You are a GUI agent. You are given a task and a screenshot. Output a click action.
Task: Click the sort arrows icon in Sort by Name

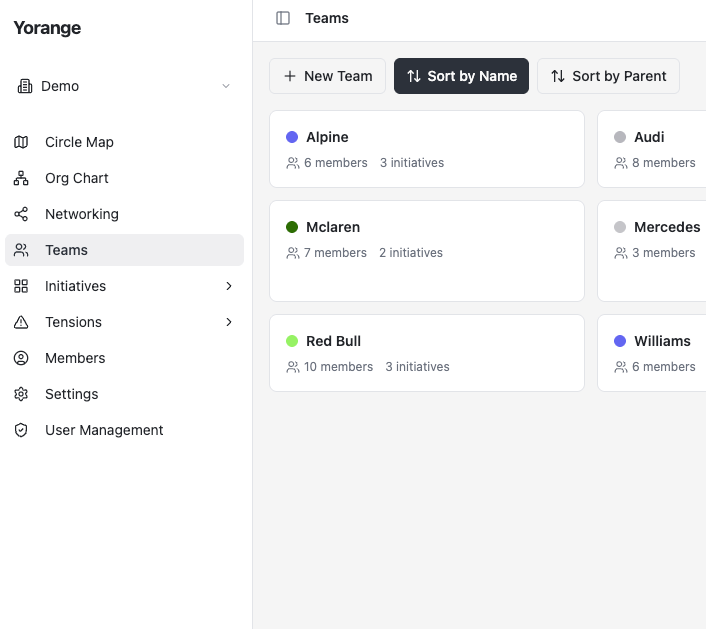coord(414,76)
